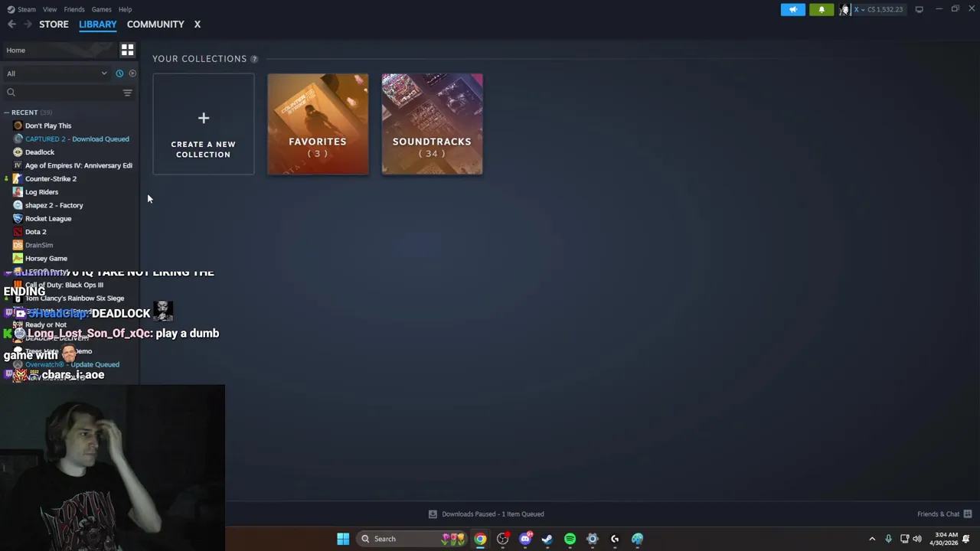
Task: Collapse the RECENT section
Action: pyautogui.click(x=6, y=112)
